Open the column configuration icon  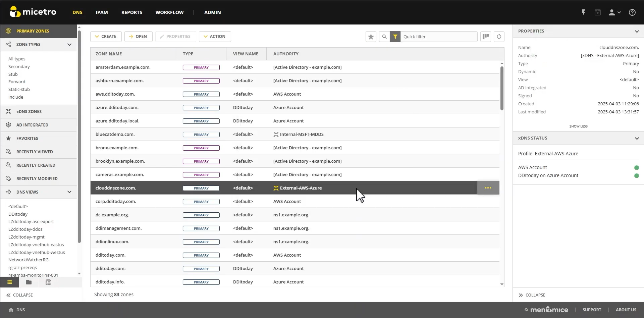tap(486, 37)
